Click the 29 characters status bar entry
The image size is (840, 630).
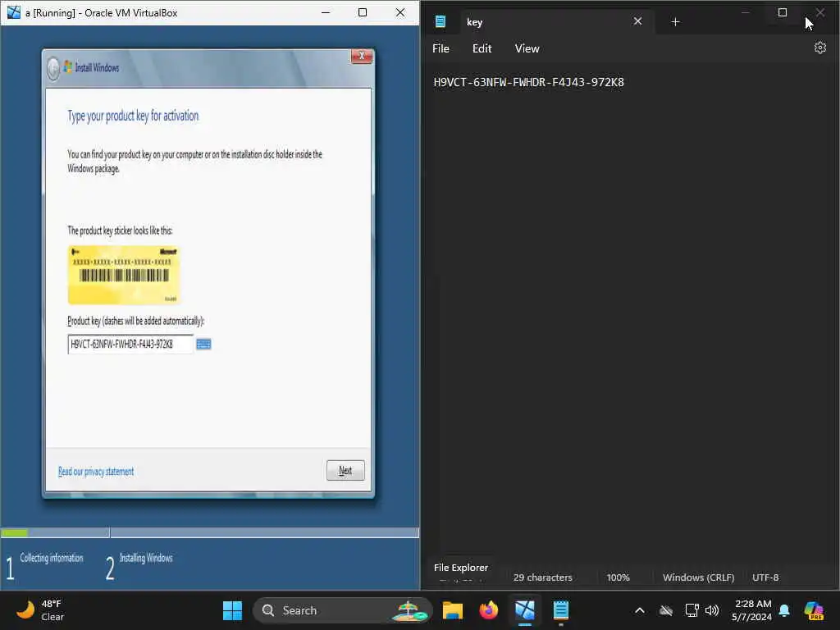[543, 577]
